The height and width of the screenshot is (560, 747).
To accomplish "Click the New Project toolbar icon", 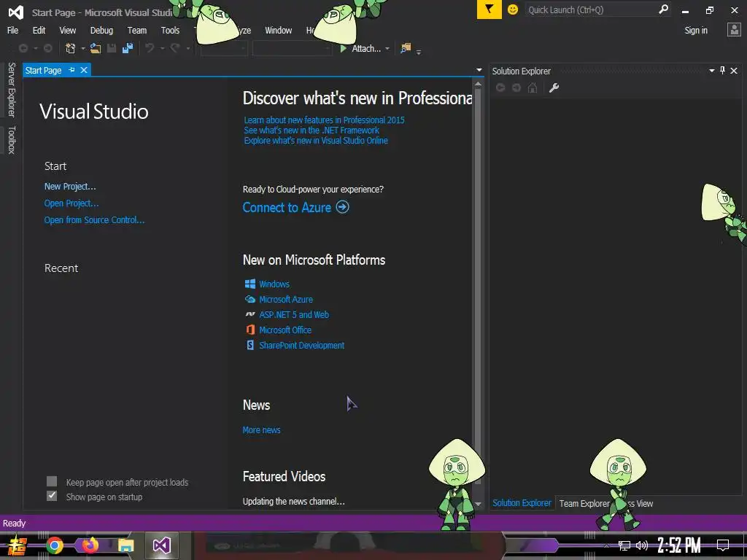I will (x=71, y=48).
